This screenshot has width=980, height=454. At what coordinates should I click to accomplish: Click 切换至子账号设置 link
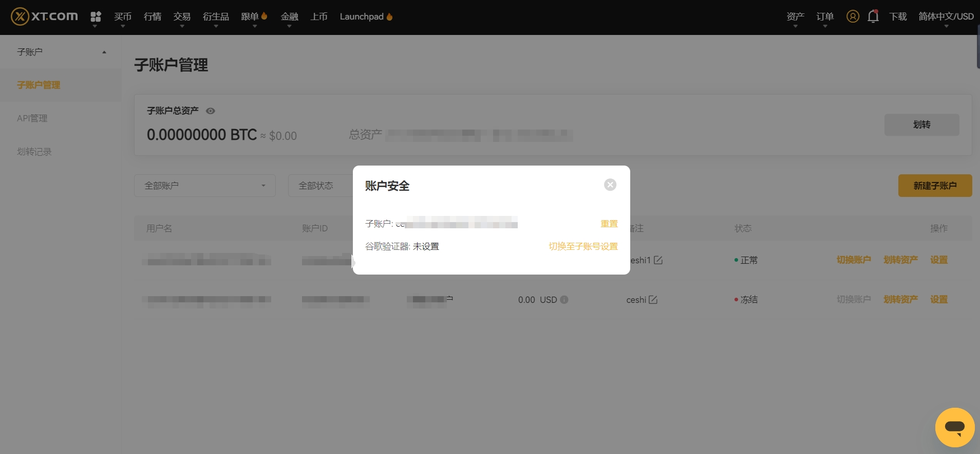pyautogui.click(x=583, y=246)
